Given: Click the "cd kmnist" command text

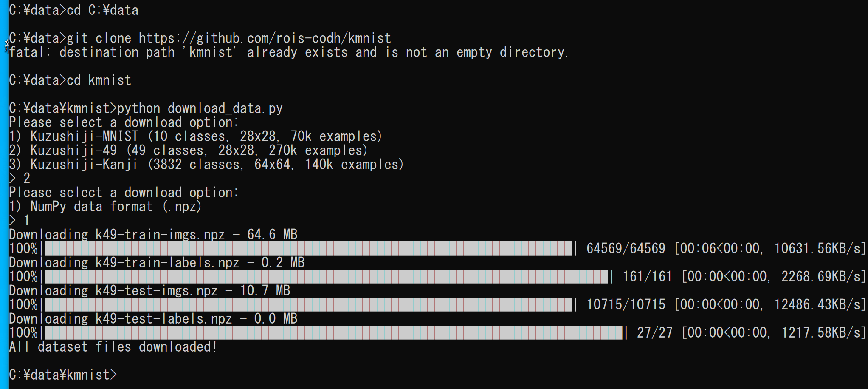Looking at the screenshot, I should pos(99,80).
